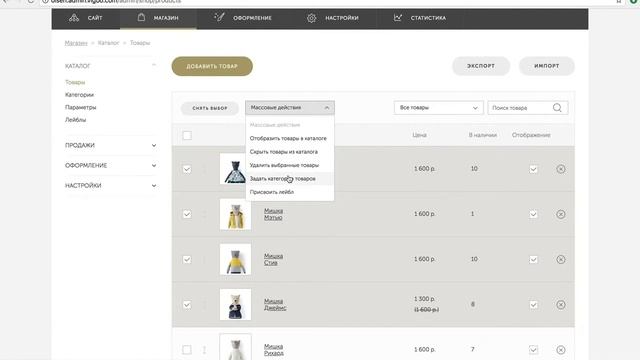Open Мишка Джеймс product thumbnail
The image size is (640, 360).
coord(236,304)
